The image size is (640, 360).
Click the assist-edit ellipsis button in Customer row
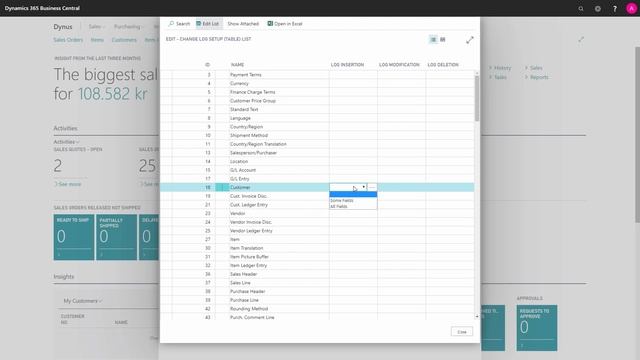pos(372,187)
